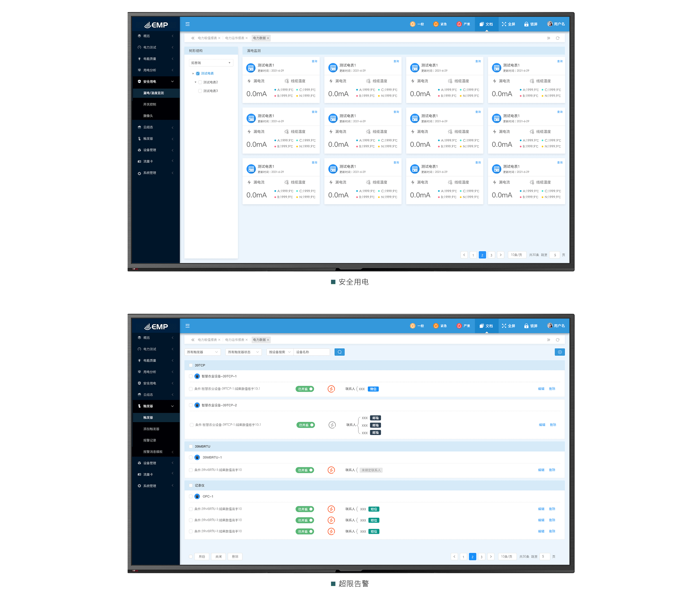Viewport: 700px width, 602px height.
Task: Open the 所有触发器 dropdown
Action: pos(203,352)
